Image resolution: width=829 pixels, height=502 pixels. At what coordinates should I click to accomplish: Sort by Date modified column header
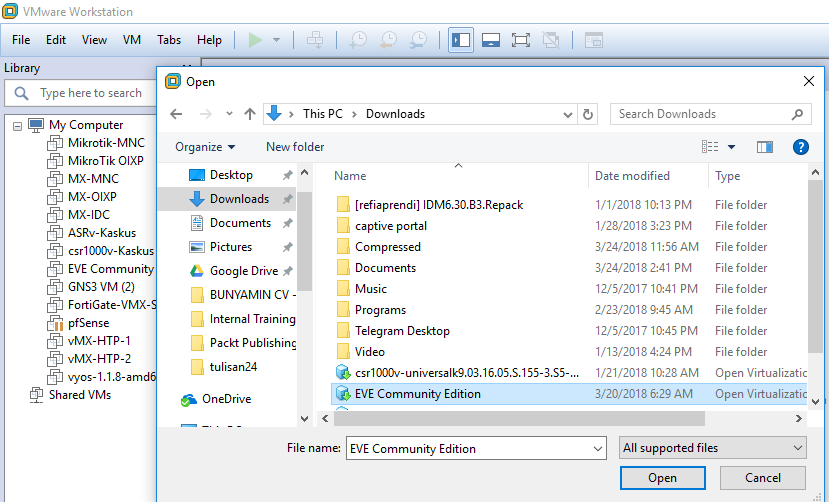tap(632, 176)
